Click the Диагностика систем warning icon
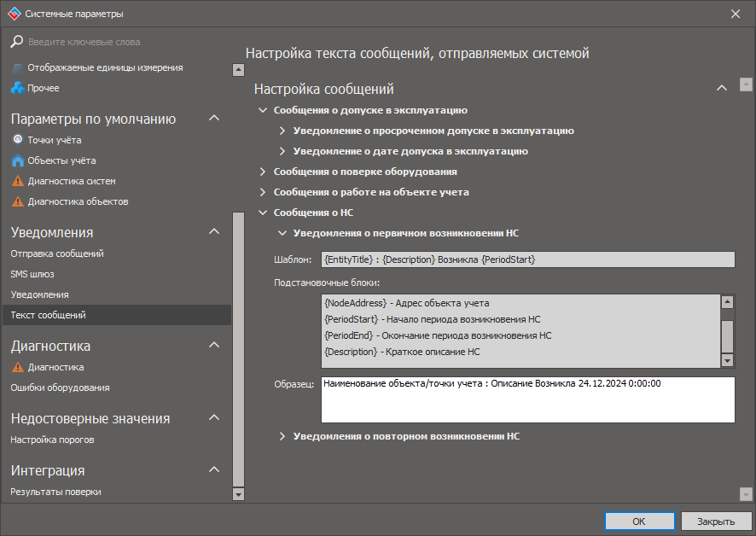 point(18,181)
